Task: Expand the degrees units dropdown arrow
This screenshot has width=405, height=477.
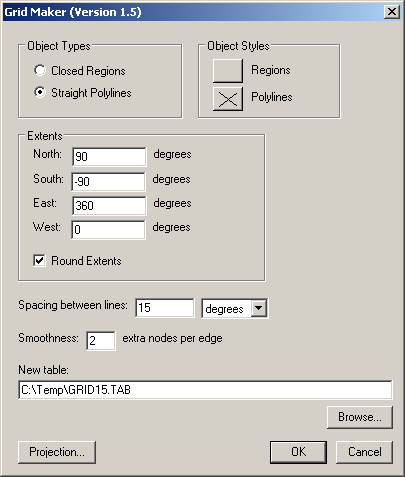Action: 259,308
